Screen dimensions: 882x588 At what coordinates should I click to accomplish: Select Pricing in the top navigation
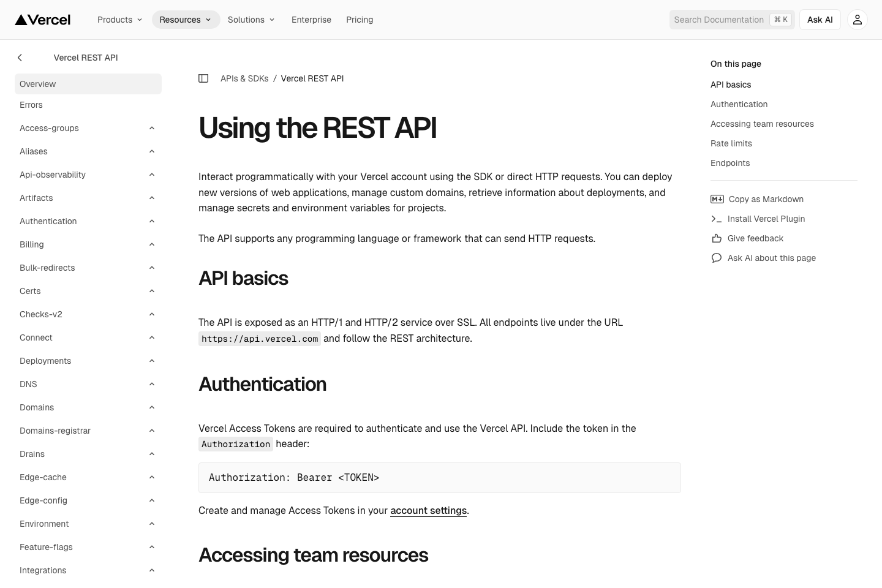[360, 20]
